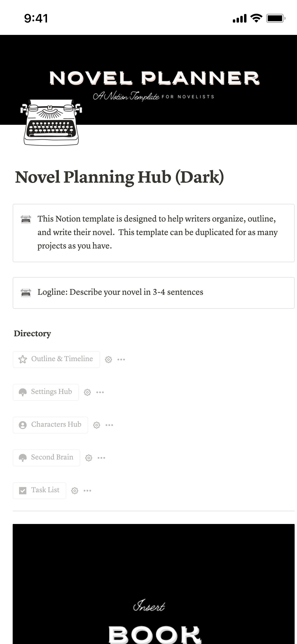Open the ellipsis menu beside Characters Hub
The height and width of the screenshot is (644, 297).
coord(109,425)
